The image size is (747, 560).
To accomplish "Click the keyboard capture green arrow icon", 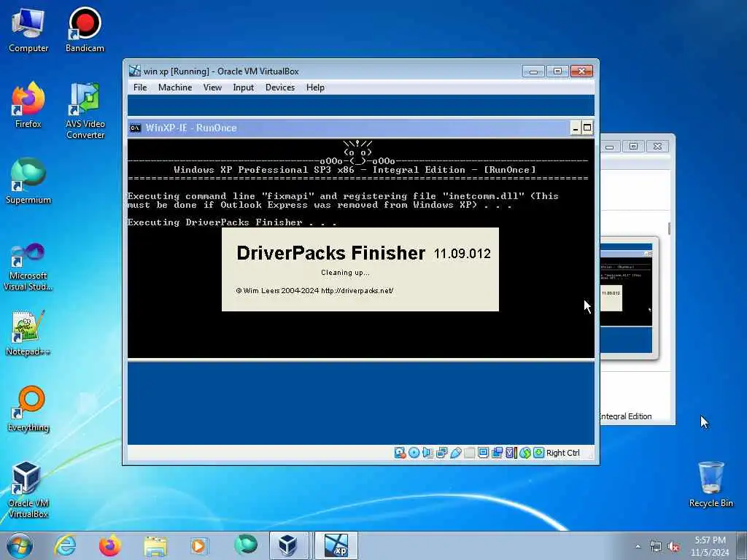I will pyautogui.click(x=539, y=452).
